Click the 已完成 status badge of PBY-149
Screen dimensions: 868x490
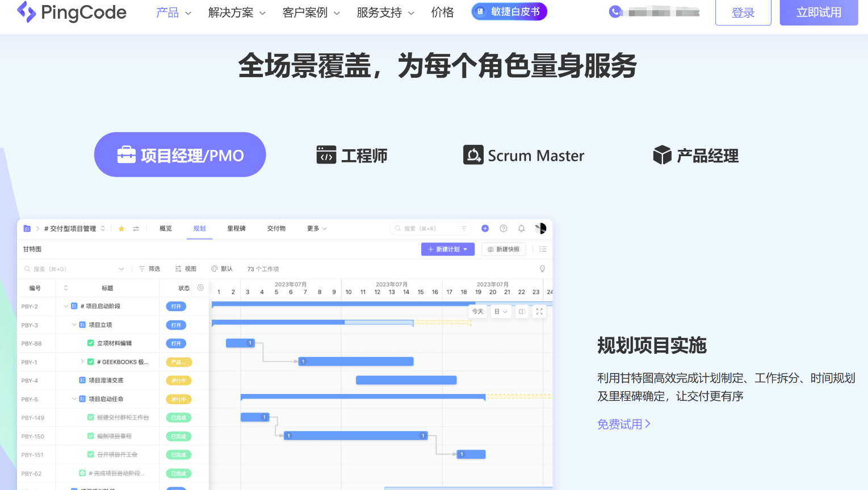179,418
